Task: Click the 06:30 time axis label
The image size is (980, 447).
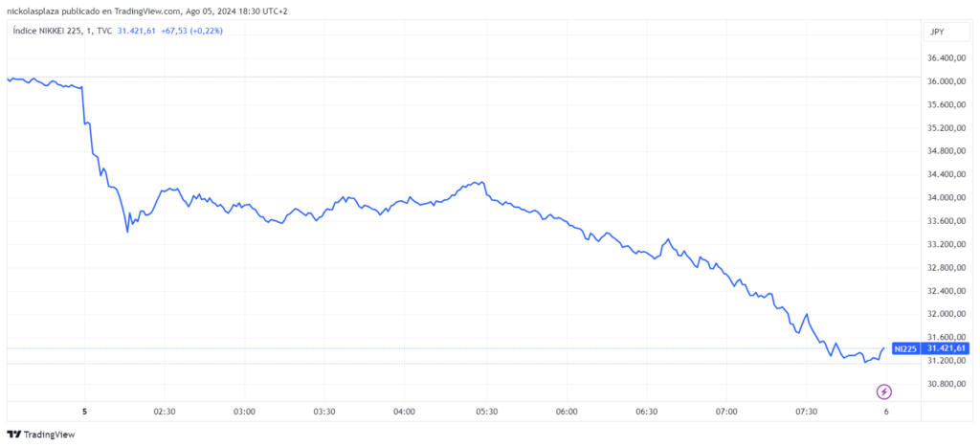Action: click(647, 412)
